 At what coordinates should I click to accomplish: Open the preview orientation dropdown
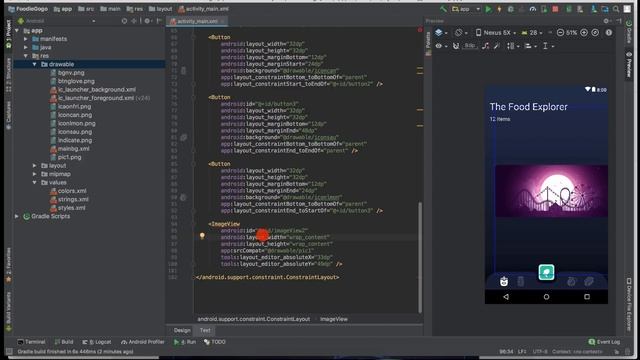click(461, 33)
